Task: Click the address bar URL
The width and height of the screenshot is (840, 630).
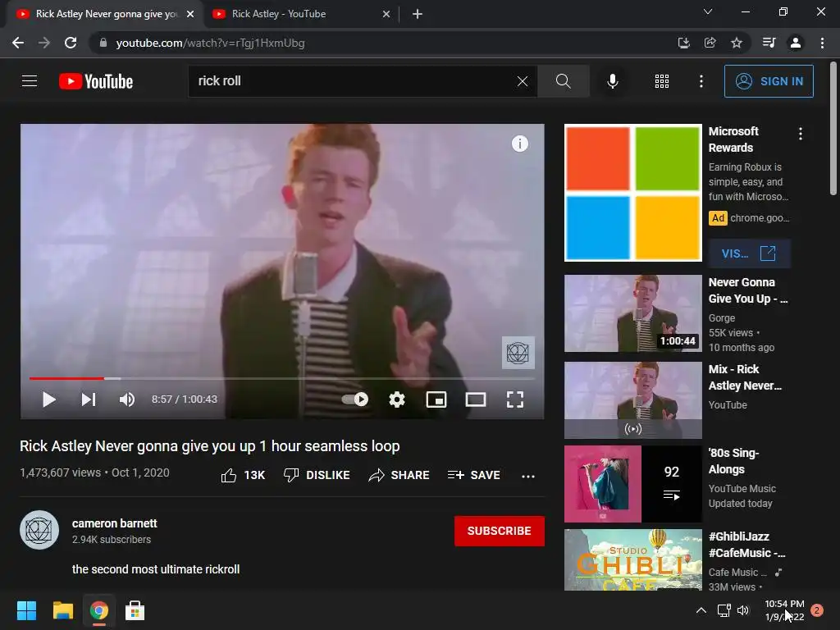Action: pos(210,43)
